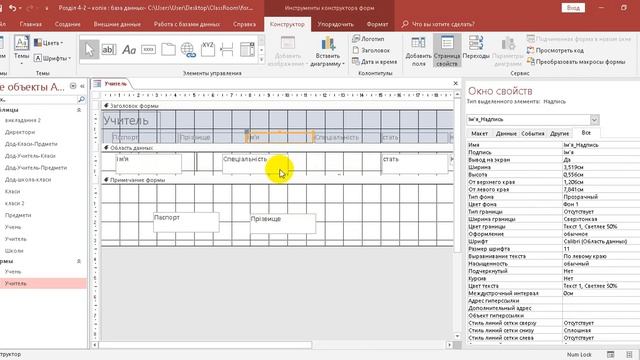Image resolution: width=640 pixels, height=360 pixels.
Task: Collapse the Tables group in navigation pane
Action: coord(79,110)
